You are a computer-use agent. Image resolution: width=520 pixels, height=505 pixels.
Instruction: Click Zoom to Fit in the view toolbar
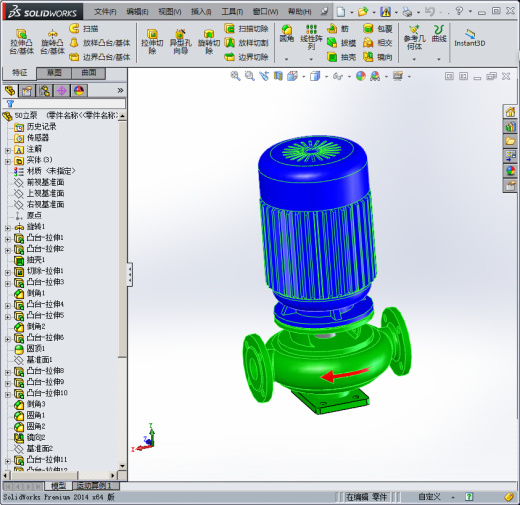(235, 76)
